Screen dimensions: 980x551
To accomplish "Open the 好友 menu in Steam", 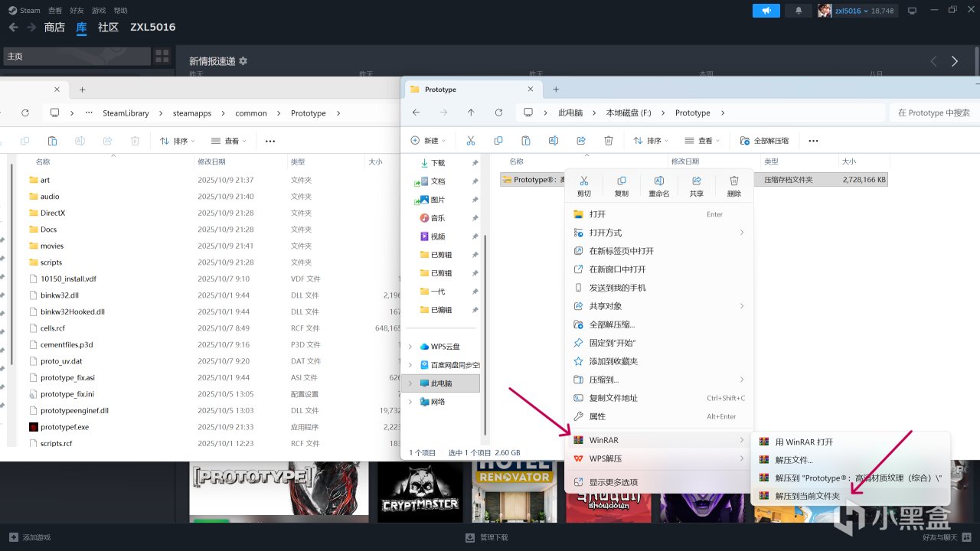I will [77, 11].
